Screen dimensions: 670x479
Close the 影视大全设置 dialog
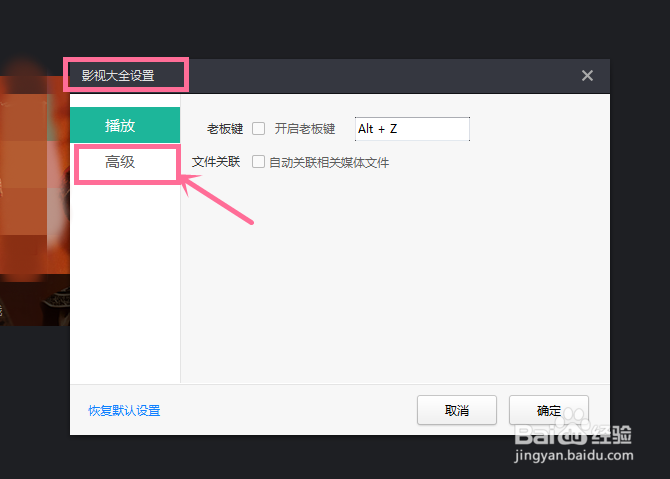coord(587,76)
